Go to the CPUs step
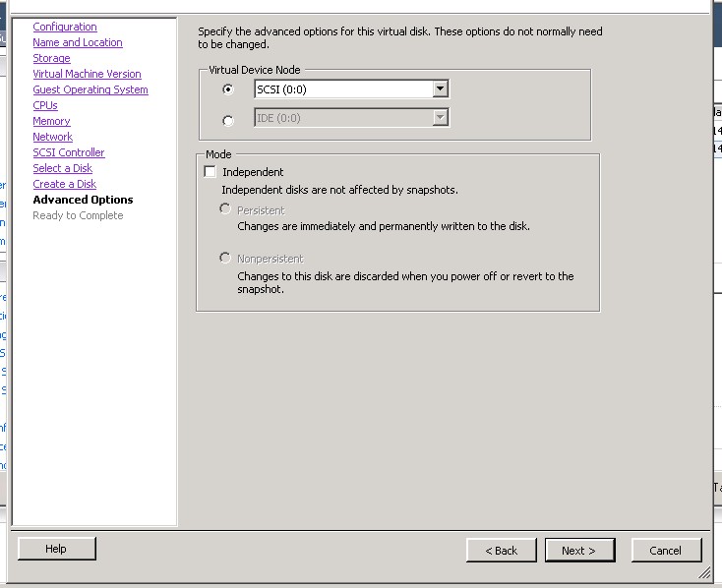 (45, 105)
